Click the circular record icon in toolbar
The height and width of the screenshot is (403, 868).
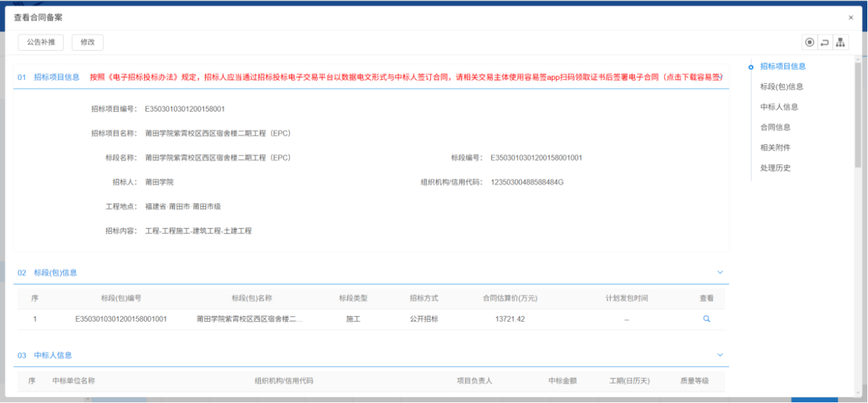click(x=809, y=42)
